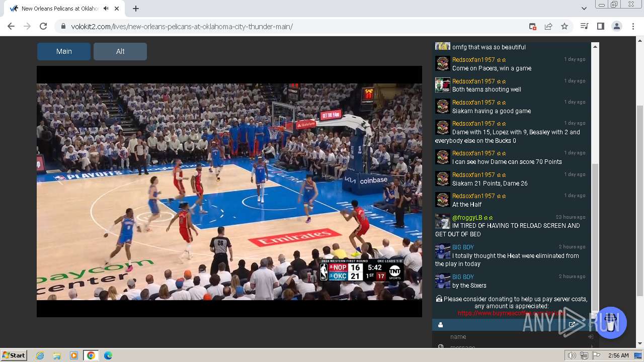Switch to the Alt stream
Image resolution: width=644 pixels, height=362 pixels.
(120, 51)
